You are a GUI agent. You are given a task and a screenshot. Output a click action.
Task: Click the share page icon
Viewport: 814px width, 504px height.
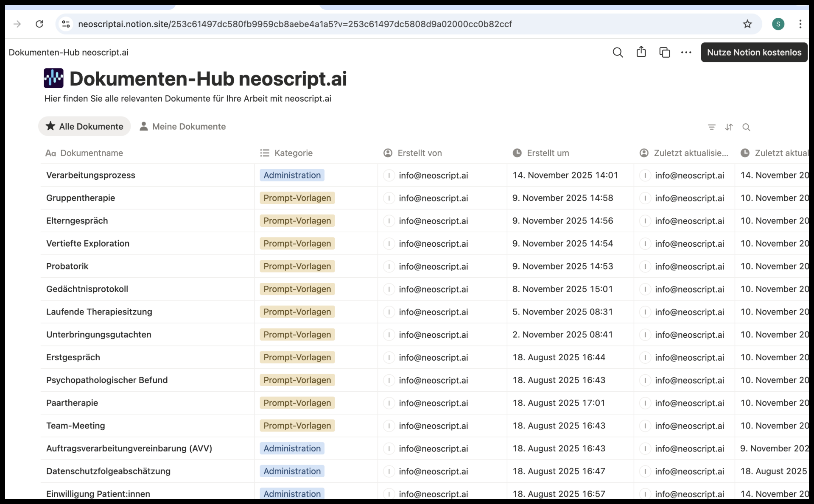641,52
